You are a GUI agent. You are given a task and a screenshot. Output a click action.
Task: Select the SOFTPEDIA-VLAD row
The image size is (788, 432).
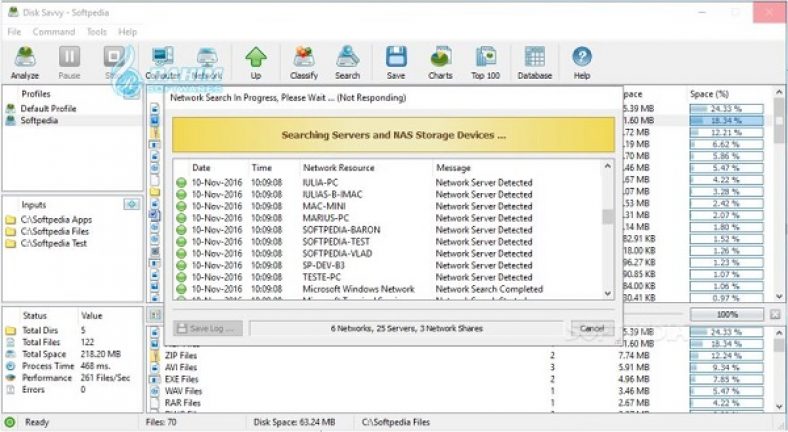(387, 254)
